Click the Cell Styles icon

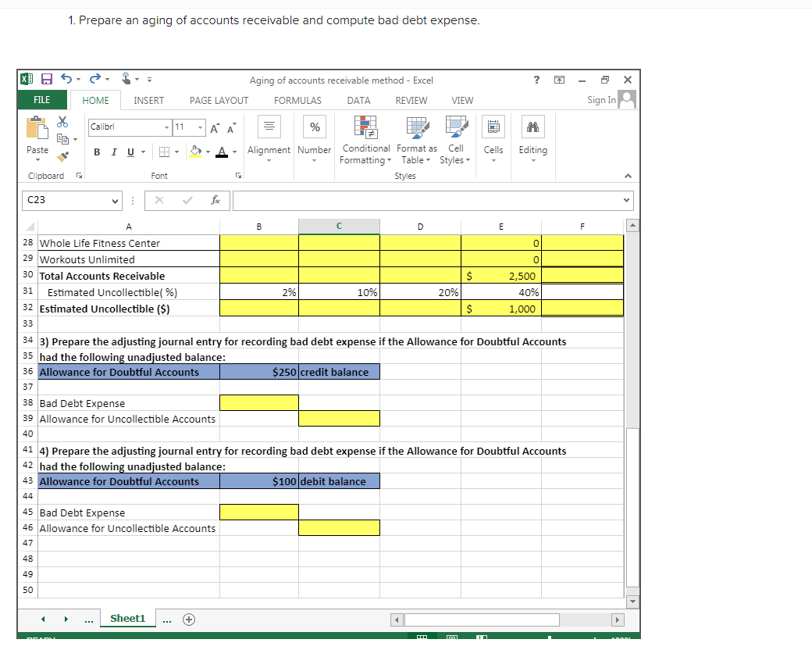coord(456,127)
